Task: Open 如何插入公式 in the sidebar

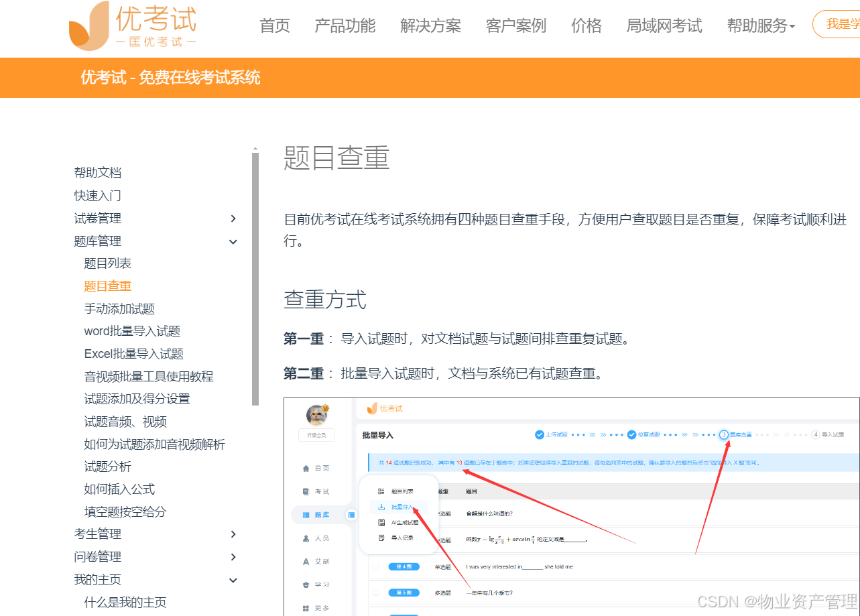Action: pos(119,489)
